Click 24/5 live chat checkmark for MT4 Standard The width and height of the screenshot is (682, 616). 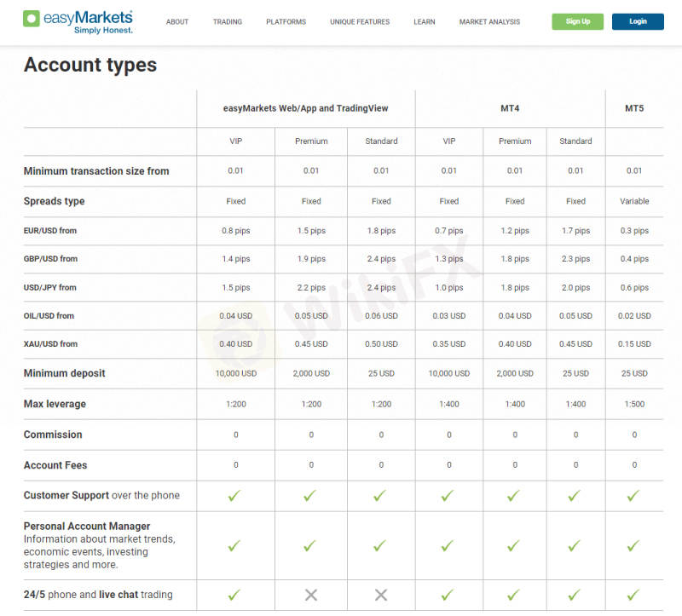pyautogui.click(x=575, y=594)
